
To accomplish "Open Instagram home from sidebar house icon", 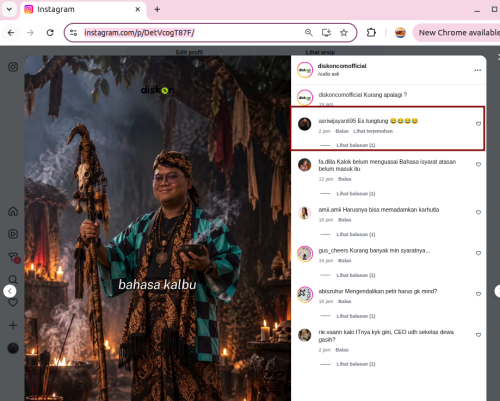I will point(13,211).
